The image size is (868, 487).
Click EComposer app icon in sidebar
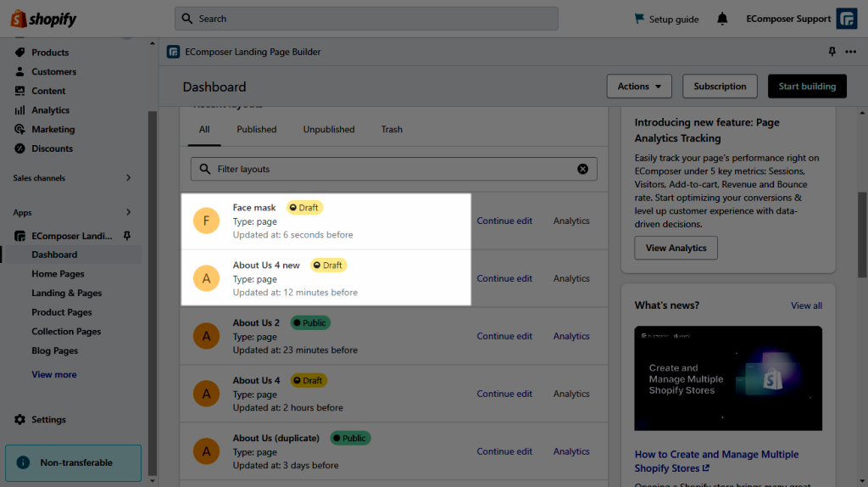20,236
